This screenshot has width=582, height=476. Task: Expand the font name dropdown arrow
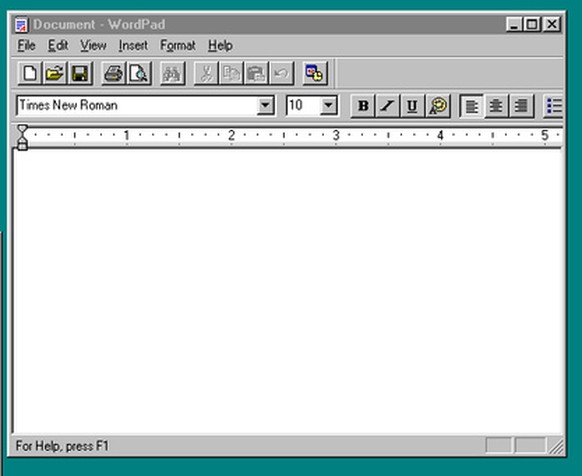click(x=265, y=105)
